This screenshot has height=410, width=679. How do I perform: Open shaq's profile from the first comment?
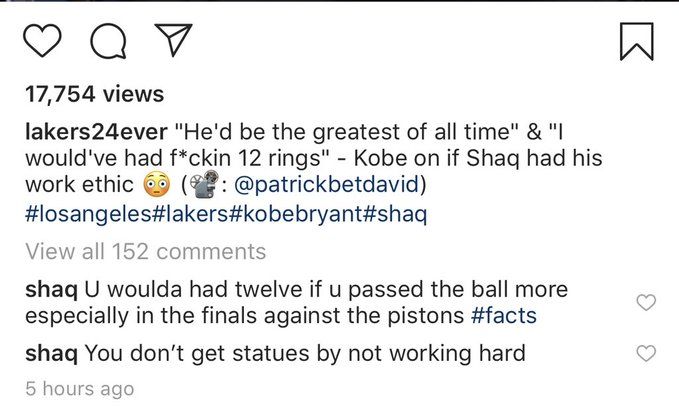(x=50, y=290)
